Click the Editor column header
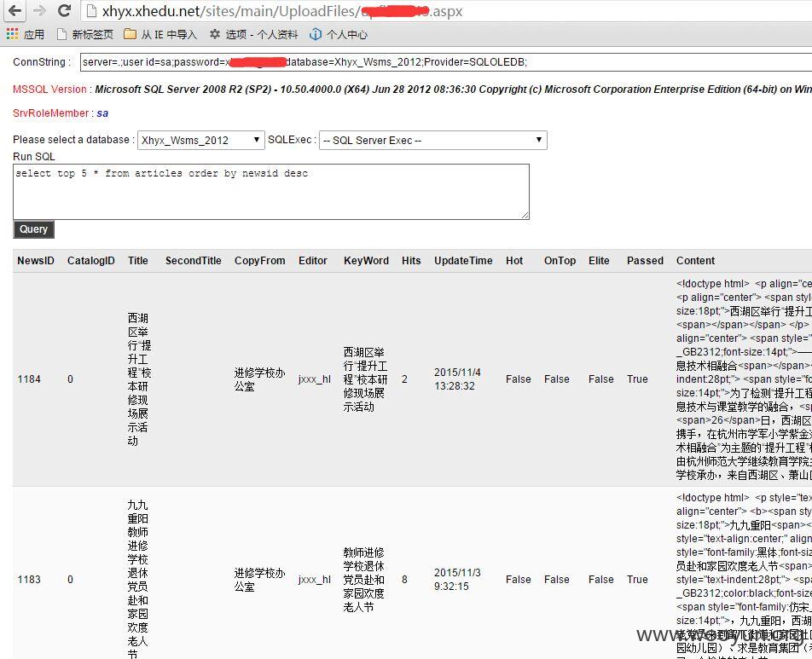812x659 pixels. 313,261
